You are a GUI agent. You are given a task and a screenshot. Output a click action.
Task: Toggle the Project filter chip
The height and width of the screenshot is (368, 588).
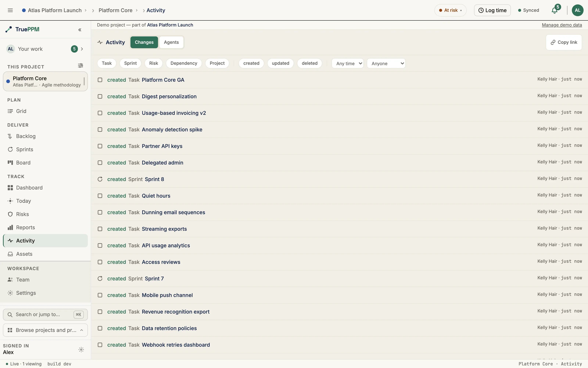[217, 63]
